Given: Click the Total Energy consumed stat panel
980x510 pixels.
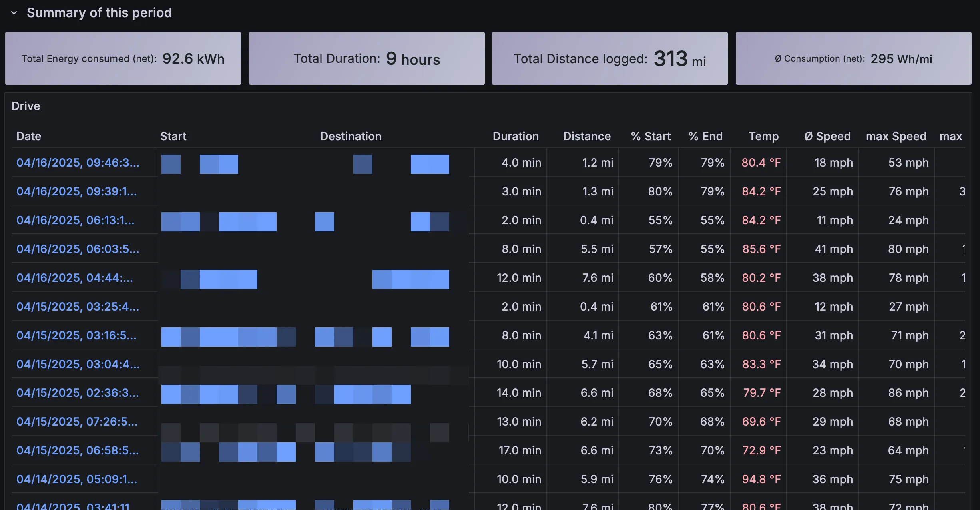Looking at the screenshot, I should pyautogui.click(x=123, y=58).
